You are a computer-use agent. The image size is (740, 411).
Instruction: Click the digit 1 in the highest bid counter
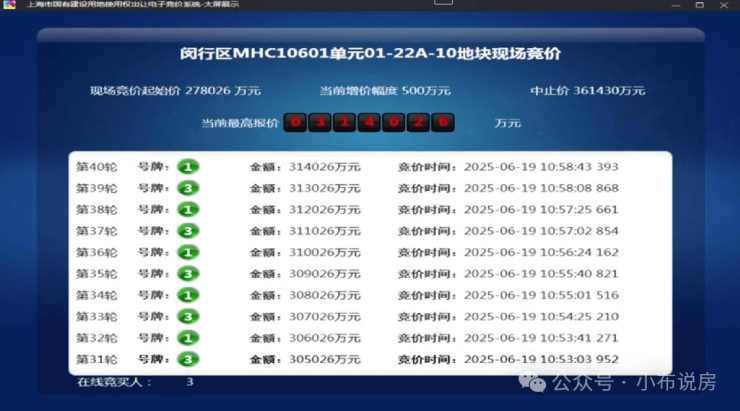[x=345, y=122]
